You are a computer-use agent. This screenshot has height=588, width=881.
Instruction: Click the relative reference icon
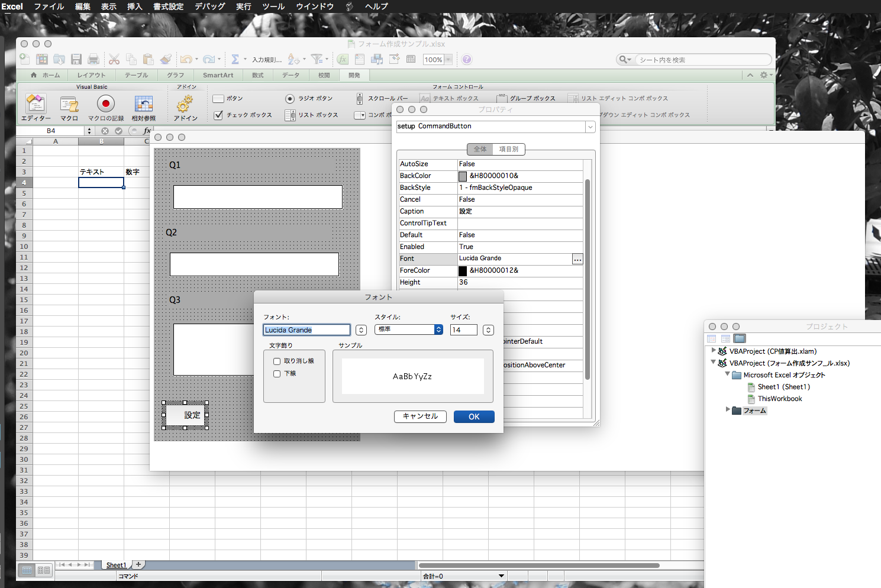click(x=143, y=104)
